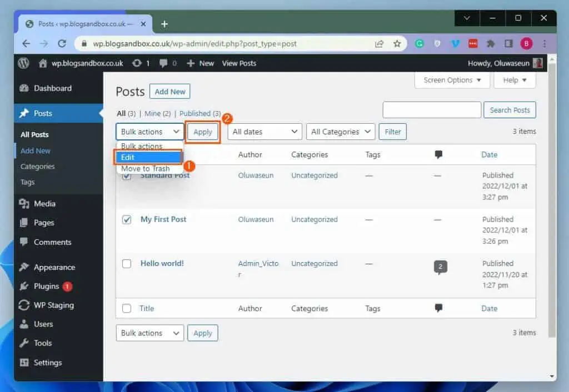Viewport: 569px width, 392px height.
Task: Click the WP Staging icon in sidebar
Action: [24, 305]
